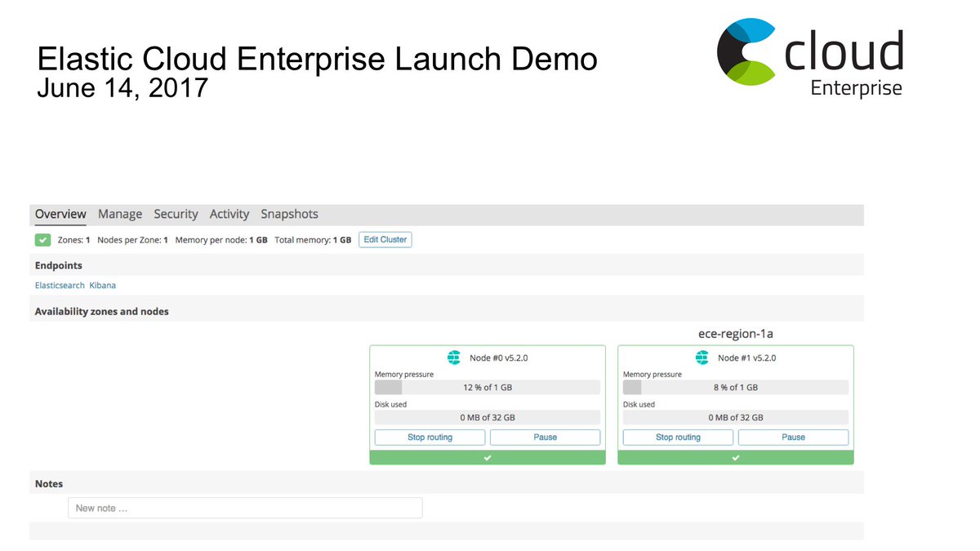Screen dimensions: 980x551
Task: Click the Node #0 Elasticsearch icon
Action: pyautogui.click(x=454, y=358)
